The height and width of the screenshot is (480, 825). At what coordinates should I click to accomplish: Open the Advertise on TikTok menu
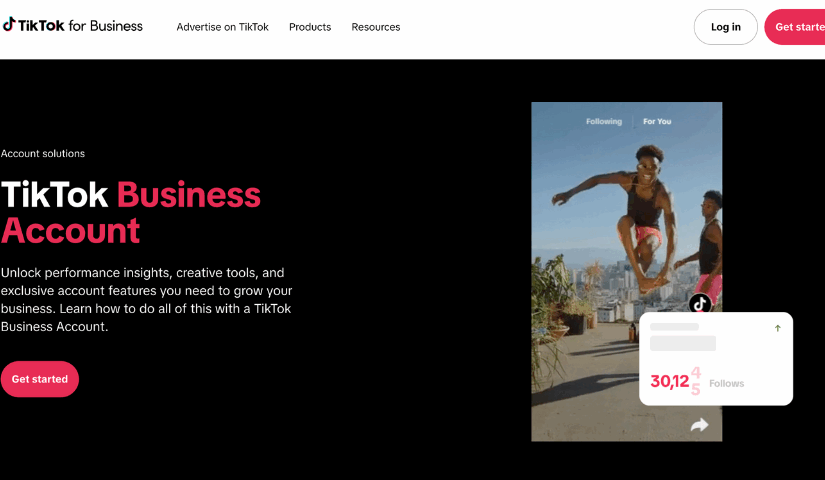click(x=223, y=27)
